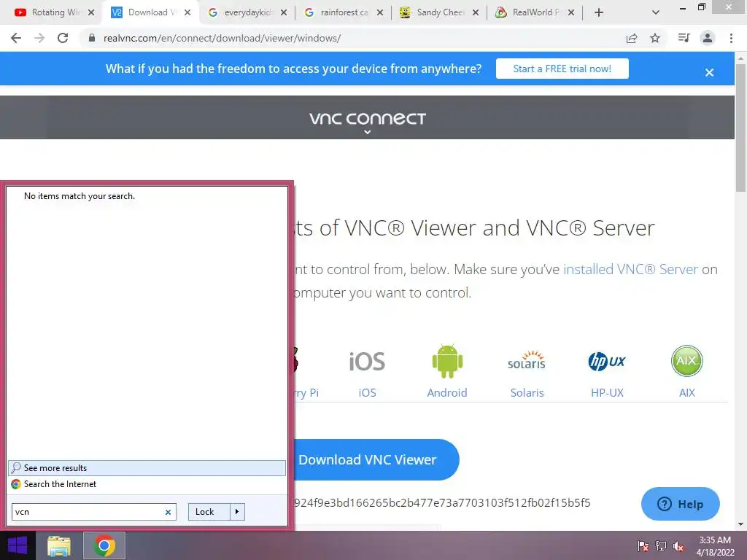
Task: Click the muted volume tray icon
Action: pyautogui.click(x=678, y=546)
